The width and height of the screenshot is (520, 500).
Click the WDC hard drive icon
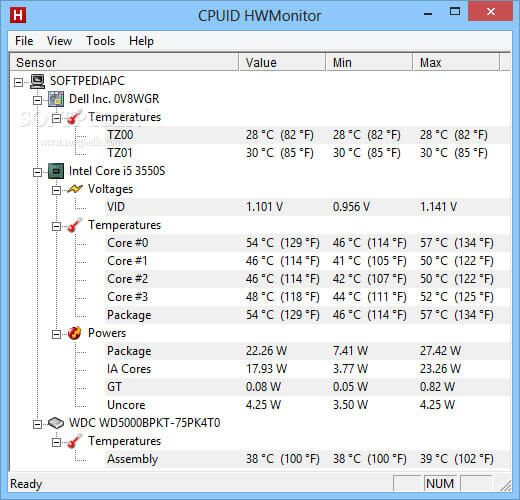coord(56,423)
